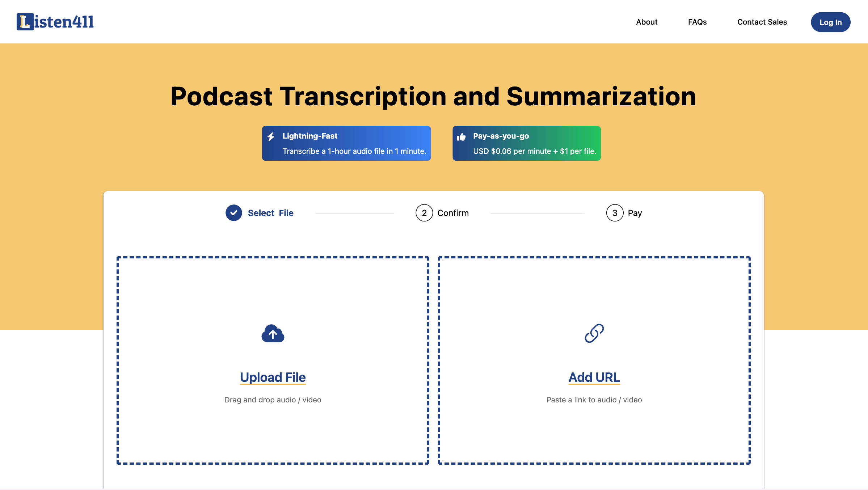The height and width of the screenshot is (490, 868).
Task: Click the cloud upload icon
Action: (273, 333)
